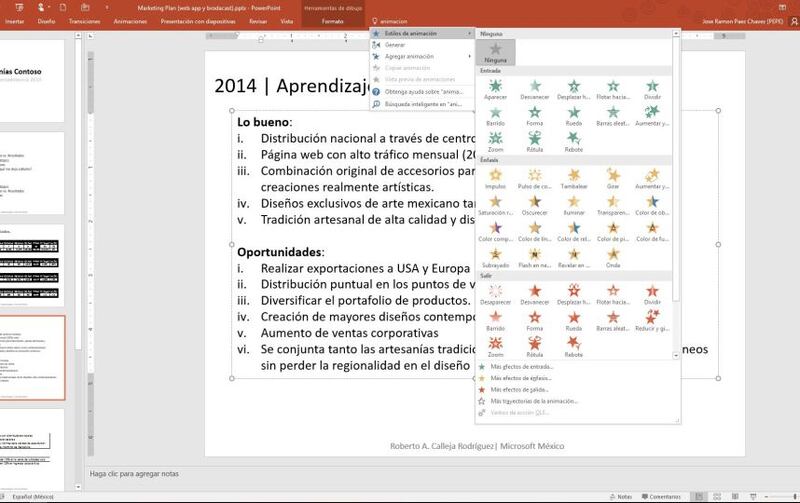Switch to reading view button
This screenshot has width=800, height=503.
tap(735, 496)
